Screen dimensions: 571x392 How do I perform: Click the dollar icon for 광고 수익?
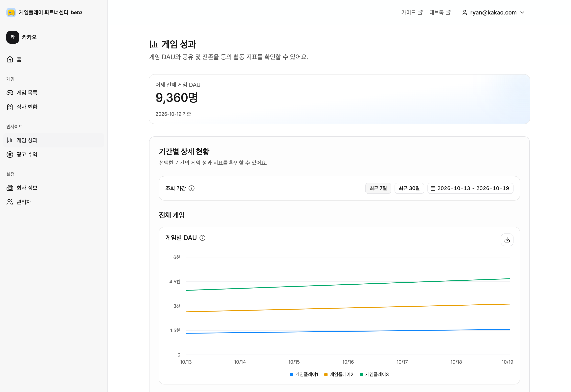point(10,155)
